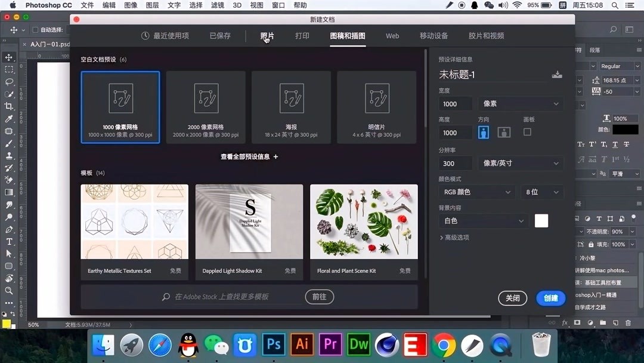This screenshot has height=363, width=644.
Task: Expand the 高级选项 section
Action: 455,237
